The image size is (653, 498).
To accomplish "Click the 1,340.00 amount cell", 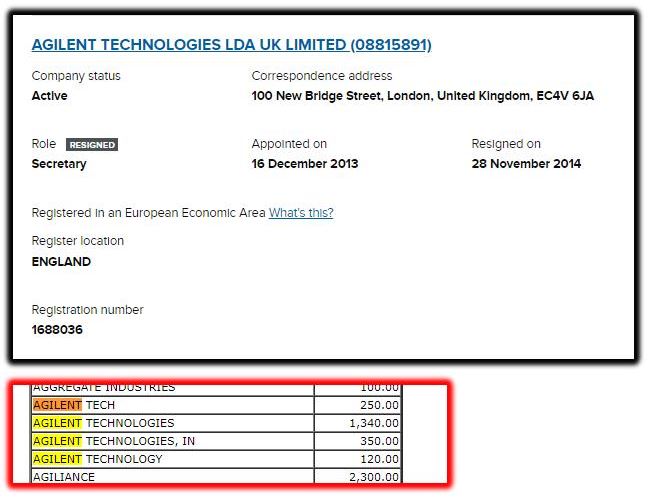I will [x=357, y=423].
